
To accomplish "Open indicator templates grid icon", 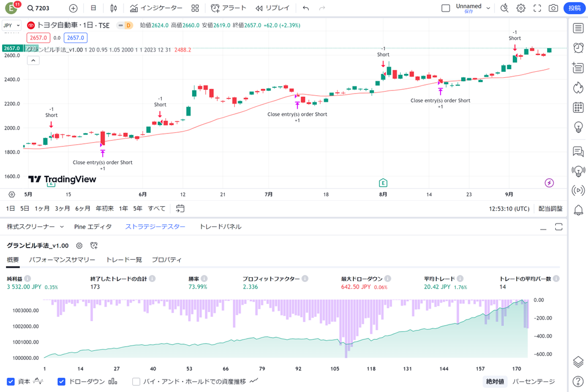I will 195,8.
